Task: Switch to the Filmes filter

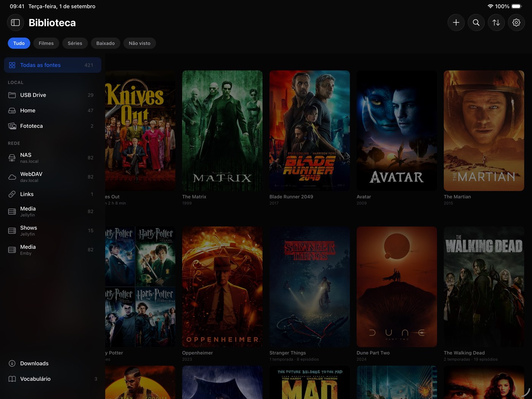Action: 46,43
